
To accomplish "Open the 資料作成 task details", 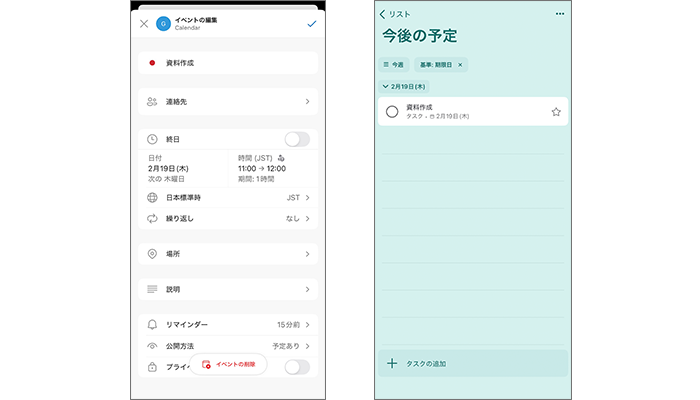I will pyautogui.click(x=473, y=111).
